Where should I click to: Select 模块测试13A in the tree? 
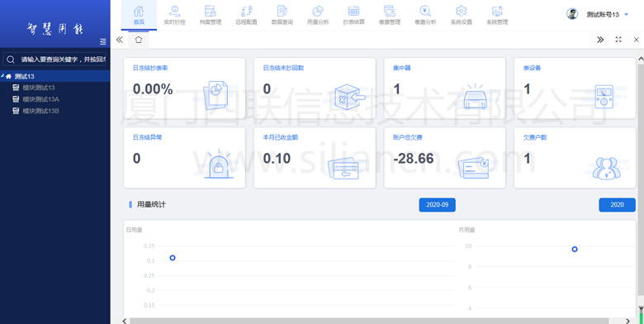[x=40, y=99]
